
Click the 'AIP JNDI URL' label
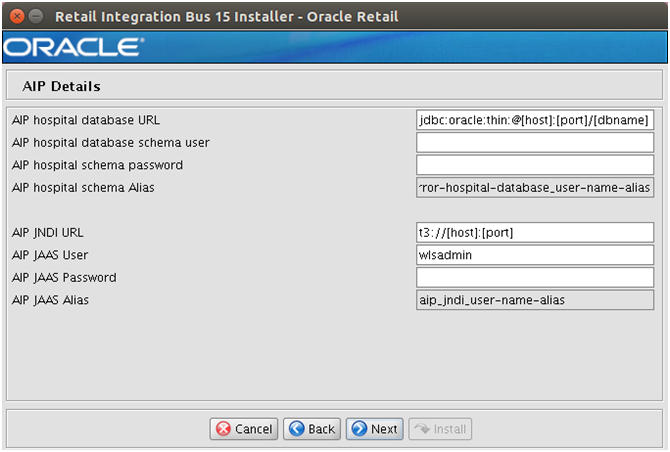[48, 232]
